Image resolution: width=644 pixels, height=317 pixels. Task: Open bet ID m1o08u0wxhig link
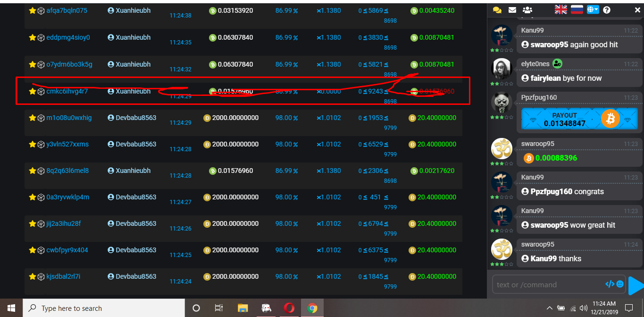pos(69,118)
